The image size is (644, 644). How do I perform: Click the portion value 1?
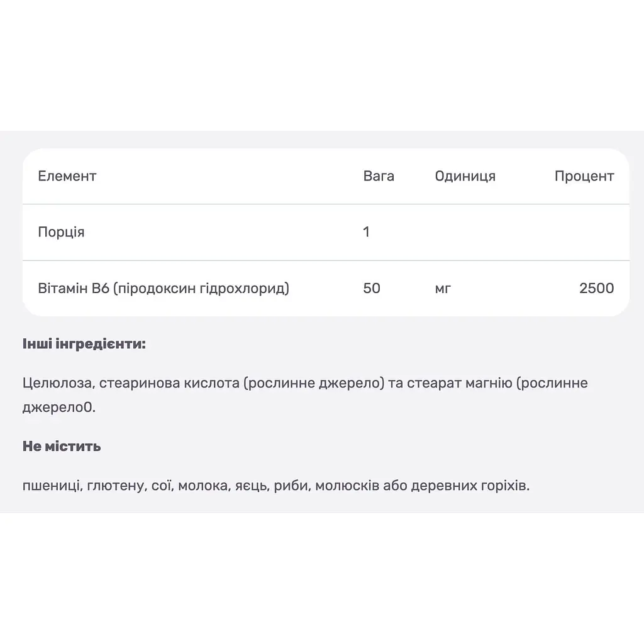[367, 231]
